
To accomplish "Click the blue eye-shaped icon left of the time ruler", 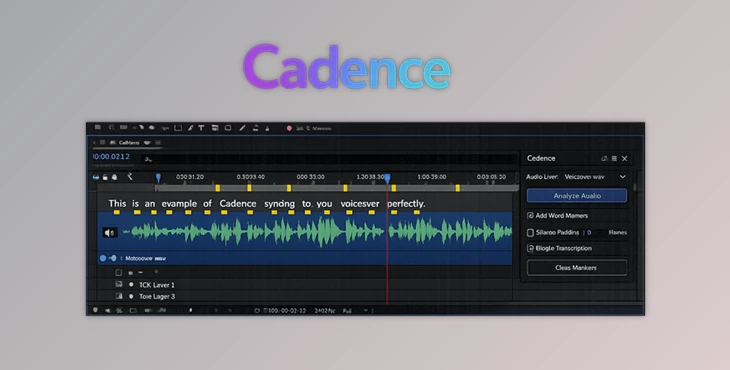I will point(96,177).
